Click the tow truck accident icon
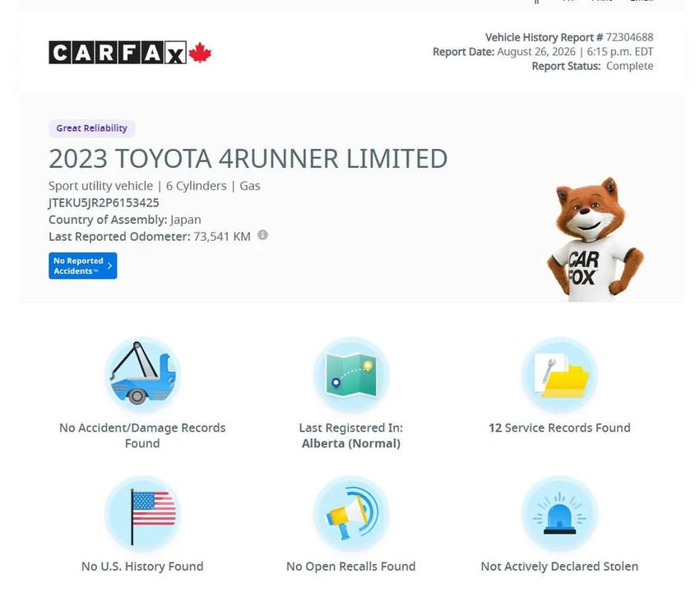The image size is (700, 592). coord(142,375)
